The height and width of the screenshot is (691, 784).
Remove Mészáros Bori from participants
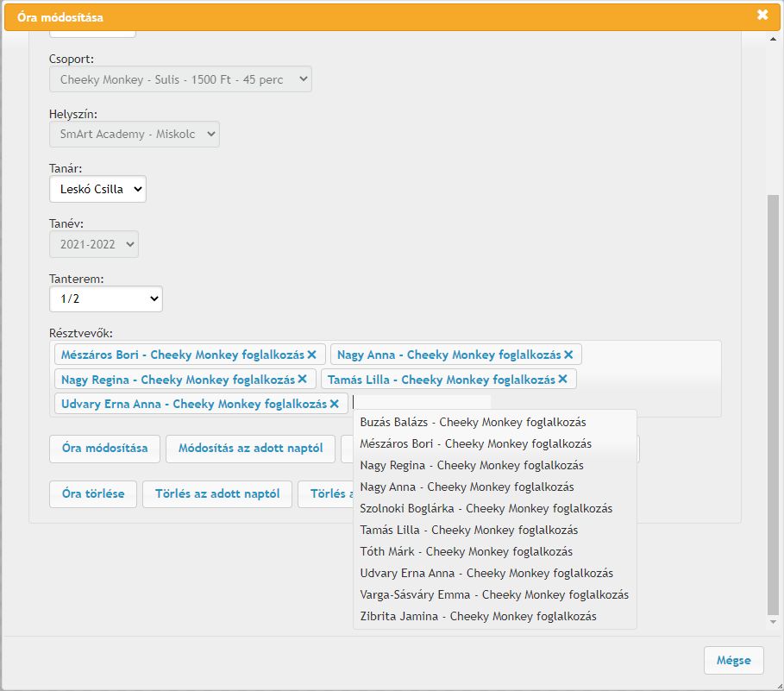coord(311,355)
